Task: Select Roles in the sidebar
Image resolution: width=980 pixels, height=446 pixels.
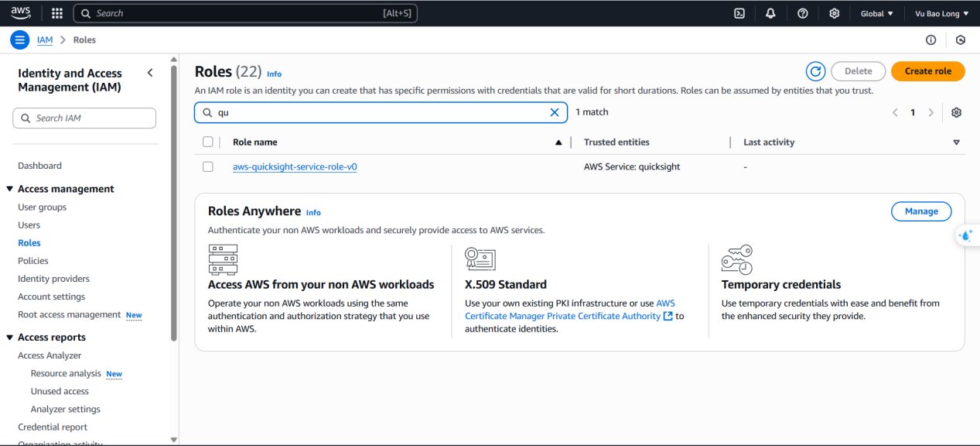Action: pos(29,243)
